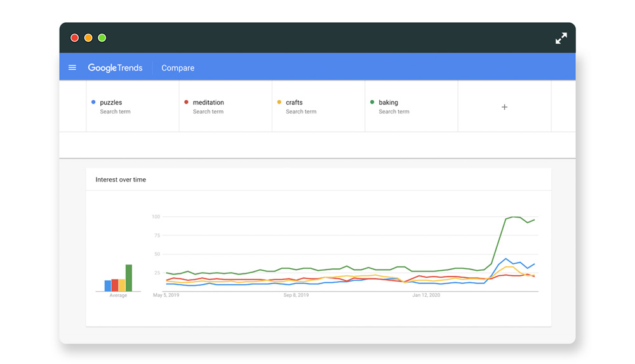Click the blue dot beside puzzles
The height and width of the screenshot is (364, 635).
tap(93, 102)
